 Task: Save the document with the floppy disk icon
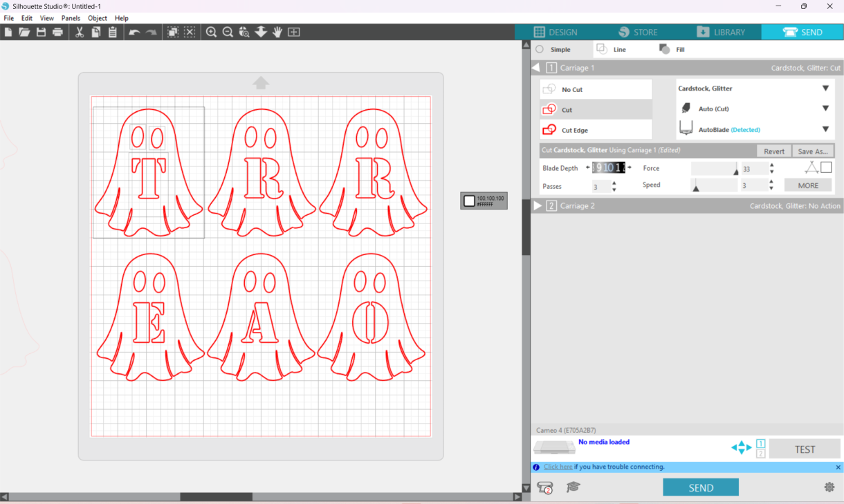point(41,32)
